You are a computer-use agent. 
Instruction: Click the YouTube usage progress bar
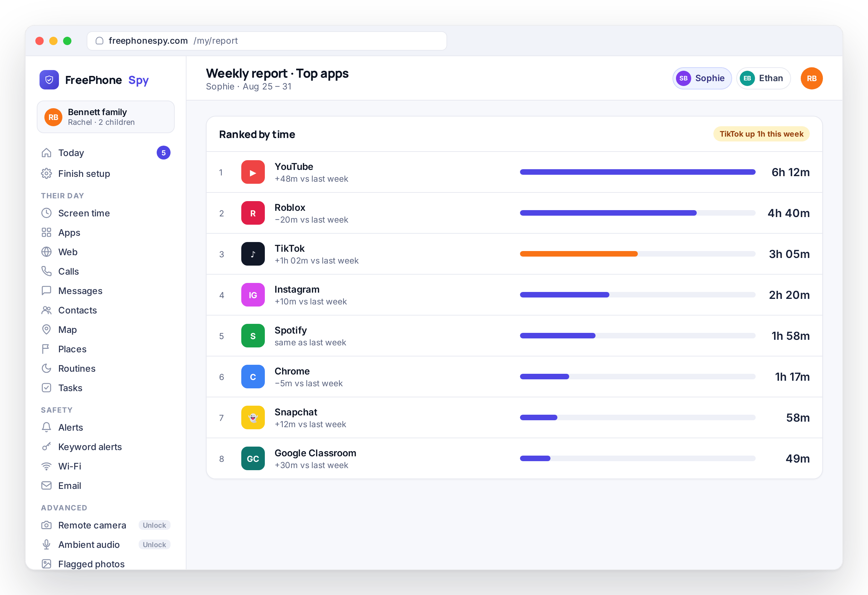[637, 172]
